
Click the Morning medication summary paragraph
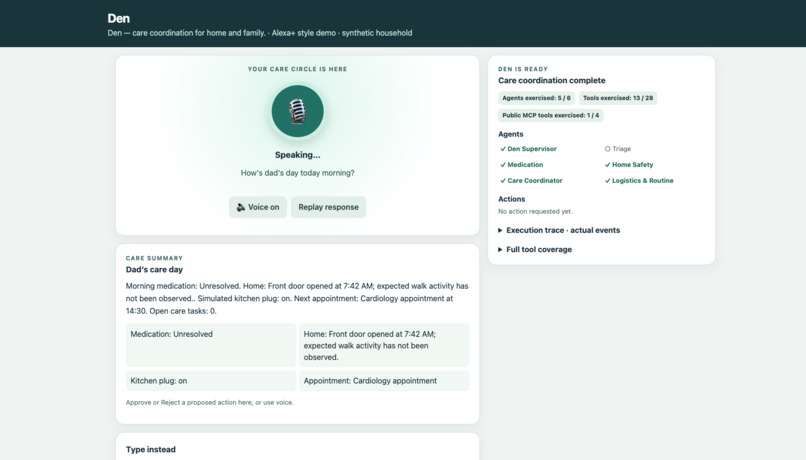click(297, 299)
